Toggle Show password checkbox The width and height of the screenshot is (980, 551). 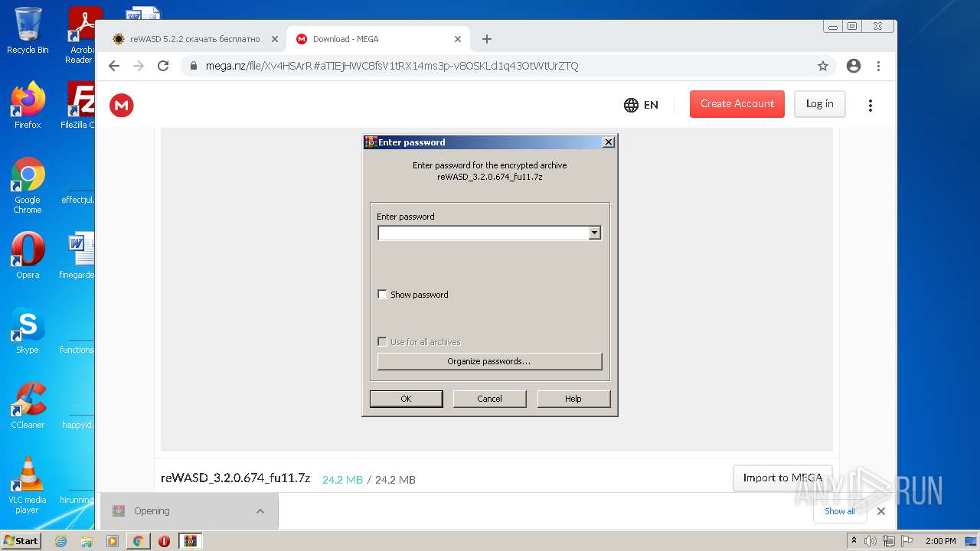383,295
